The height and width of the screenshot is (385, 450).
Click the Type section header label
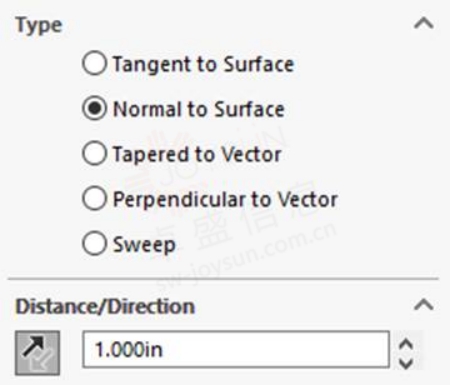(x=39, y=26)
